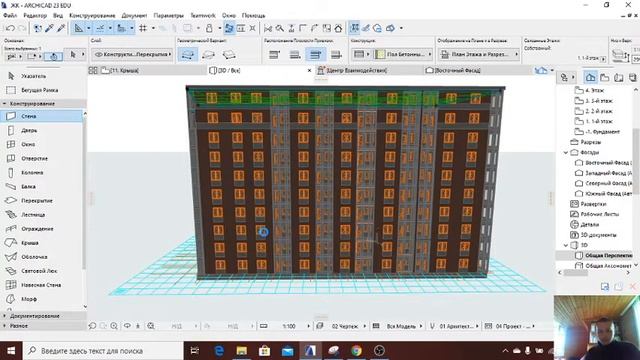Screen dimensions: 640x360
Task: Toggle the highlighted reference plane position option
Action: point(316,54)
